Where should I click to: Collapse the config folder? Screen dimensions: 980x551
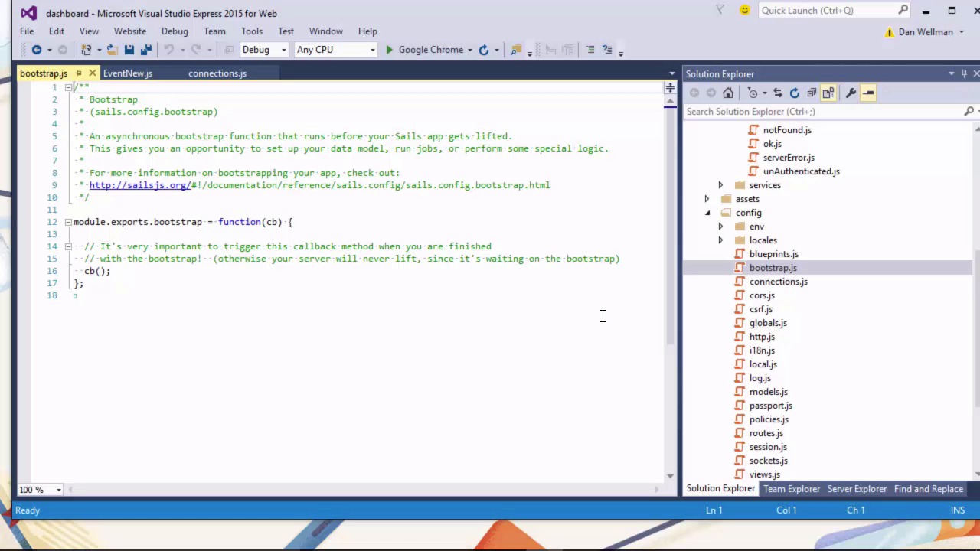[x=707, y=213]
